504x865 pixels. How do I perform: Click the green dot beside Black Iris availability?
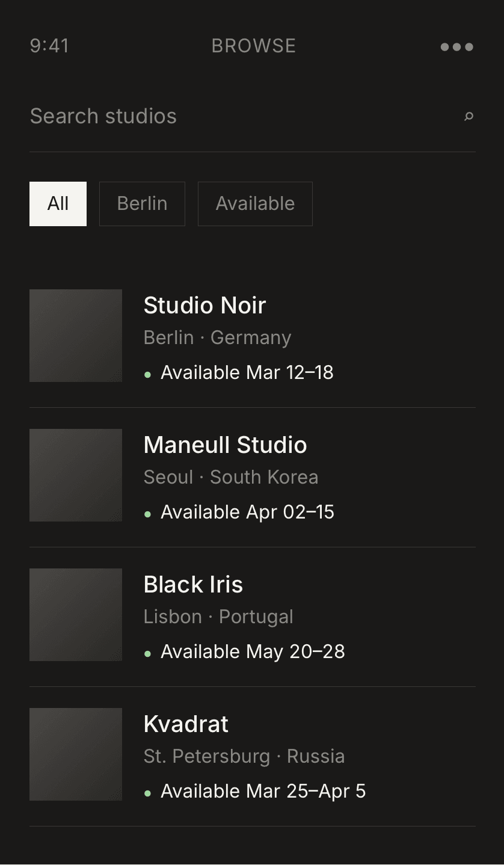148,653
